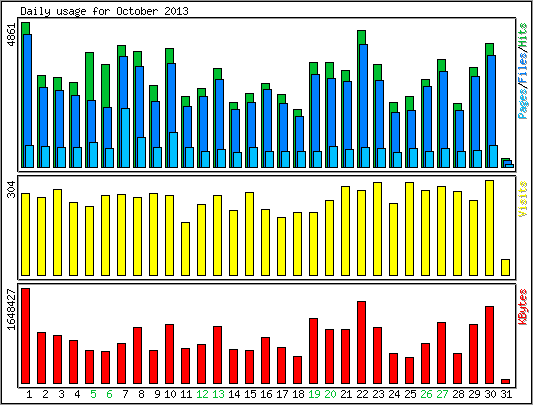Click day 26 on the x-axis
This screenshot has width=533, height=405.
pyautogui.click(x=426, y=394)
